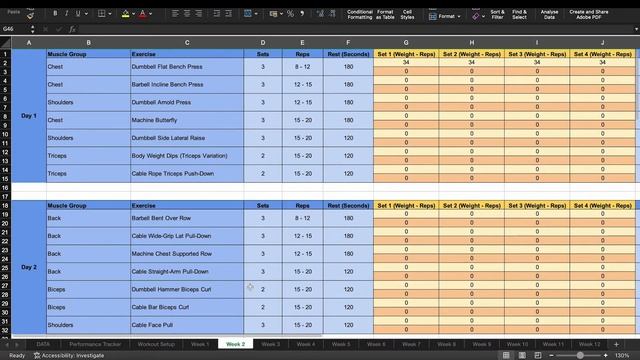
Task: Open the Format cells menu
Action: tap(445, 16)
